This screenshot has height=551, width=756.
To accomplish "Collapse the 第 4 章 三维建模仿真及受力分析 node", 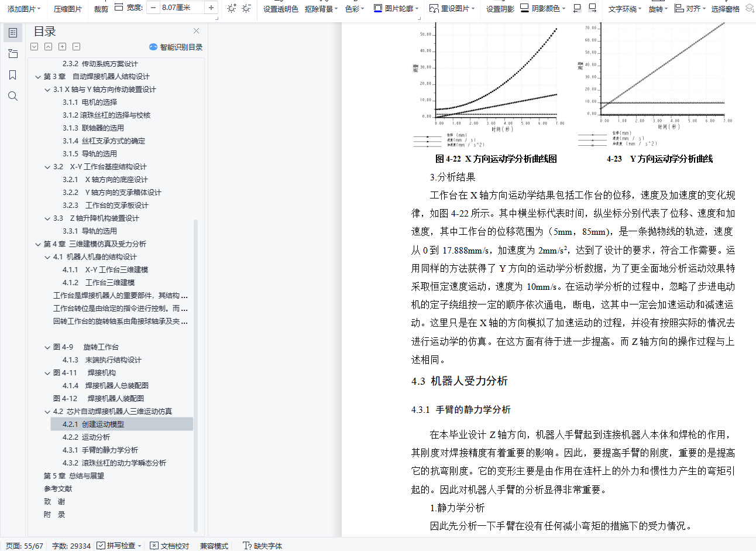I will point(38,244).
